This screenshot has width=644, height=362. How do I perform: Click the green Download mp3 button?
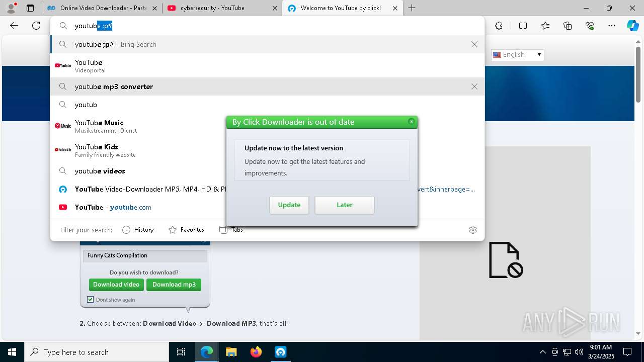pyautogui.click(x=174, y=285)
